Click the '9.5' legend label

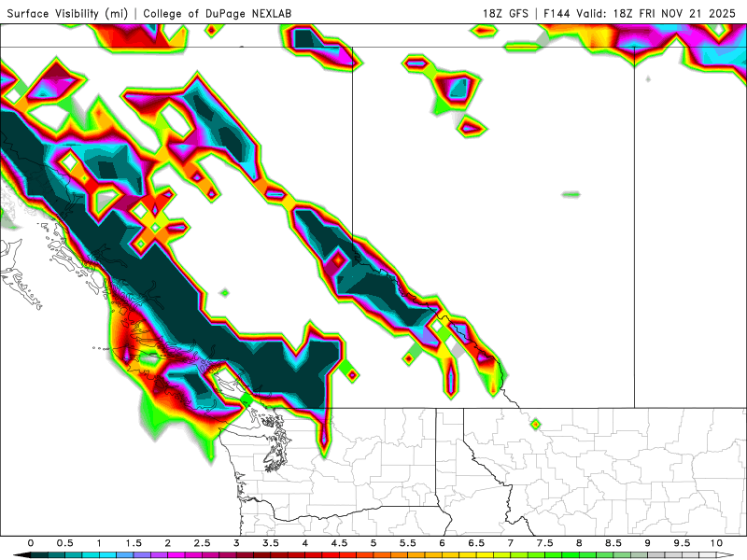click(683, 543)
